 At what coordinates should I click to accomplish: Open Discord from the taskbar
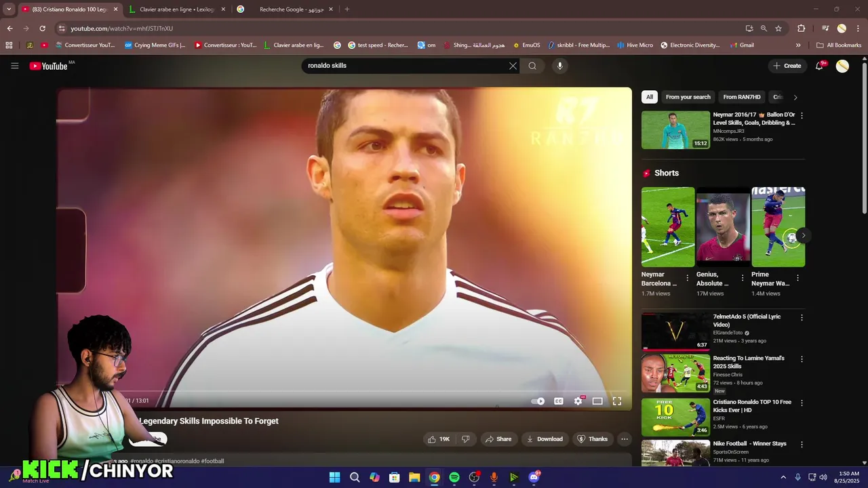tap(534, 477)
